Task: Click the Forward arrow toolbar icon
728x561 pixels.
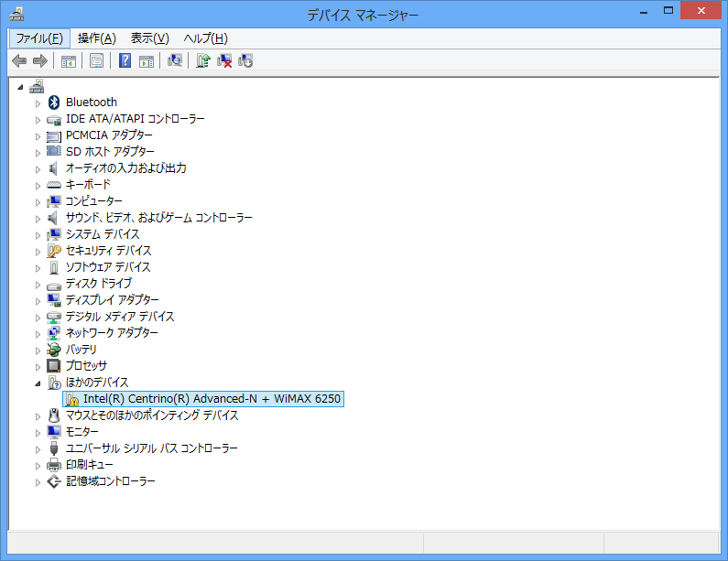Action: coord(40,60)
